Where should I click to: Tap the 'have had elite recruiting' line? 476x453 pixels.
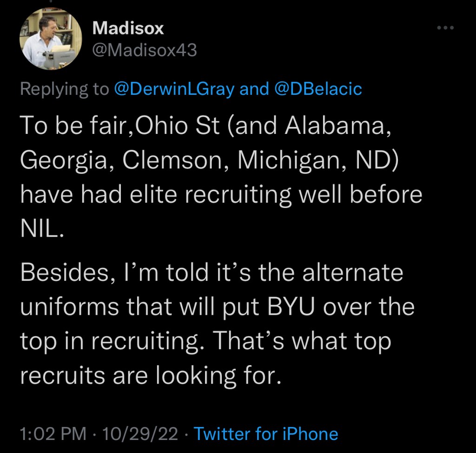221,194
